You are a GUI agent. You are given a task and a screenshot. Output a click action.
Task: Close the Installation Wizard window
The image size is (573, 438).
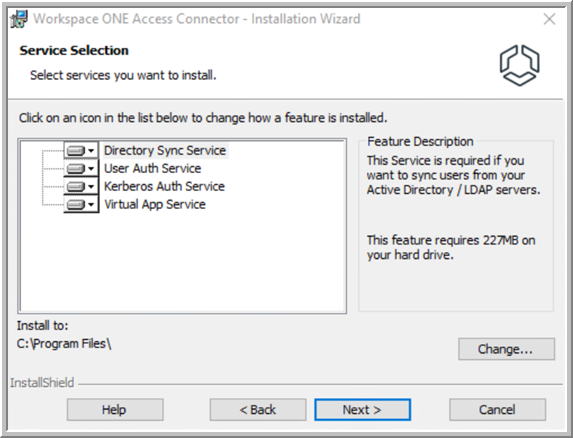coord(549,19)
